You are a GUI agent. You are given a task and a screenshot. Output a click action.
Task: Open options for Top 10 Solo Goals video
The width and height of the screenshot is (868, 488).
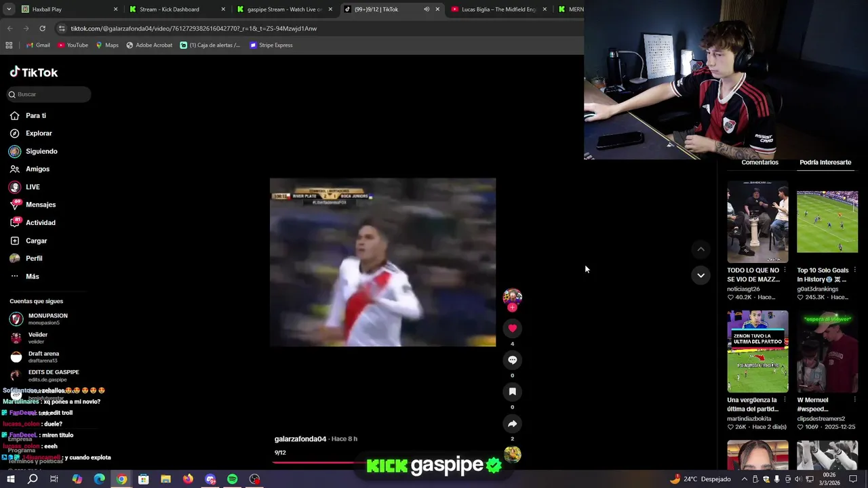pos(854,270)
